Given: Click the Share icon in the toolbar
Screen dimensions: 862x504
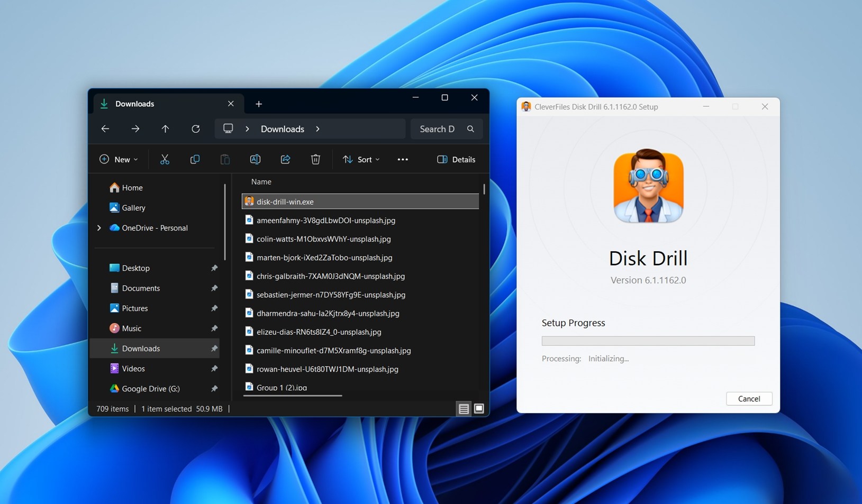Looking at the screenshot, I should [285, 159].
